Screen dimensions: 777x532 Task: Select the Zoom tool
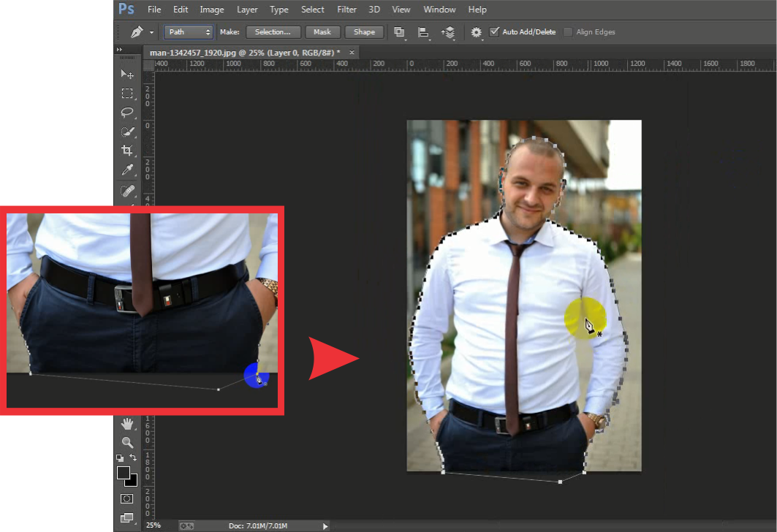point(127,443)
